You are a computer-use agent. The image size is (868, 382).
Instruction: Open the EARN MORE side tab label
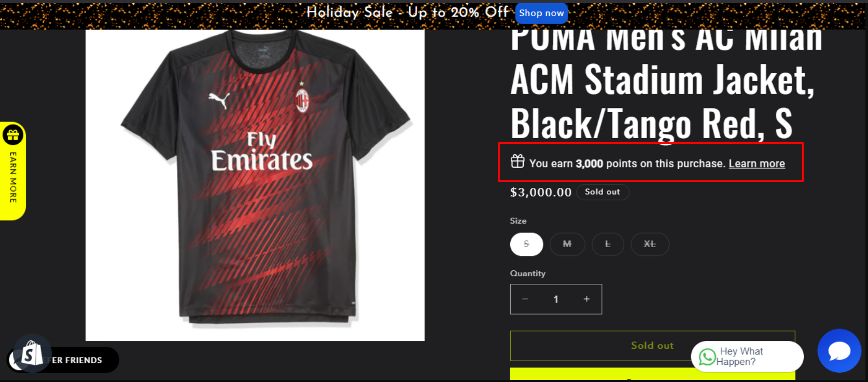point(13,178)
